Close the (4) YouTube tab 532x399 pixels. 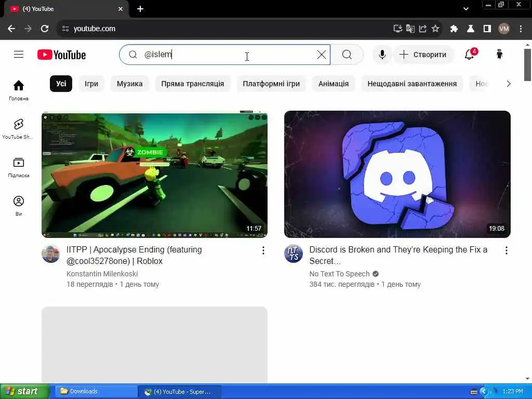pyautogui.click(x=121, y=9)
